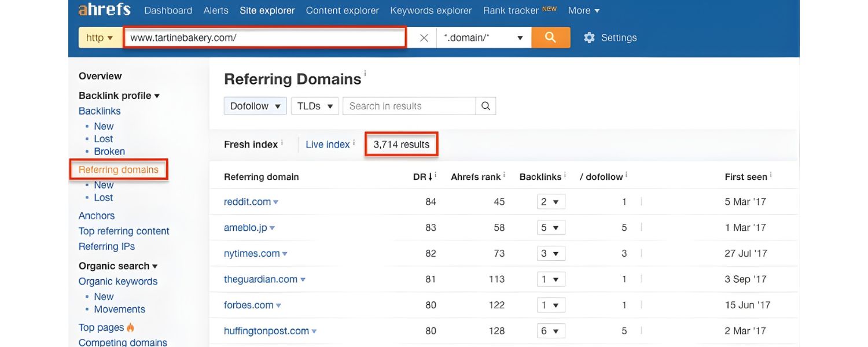Open Ahrefs settings via the gear icon
The height and width of the screenshot is (347, 868).
click(589, 37)
